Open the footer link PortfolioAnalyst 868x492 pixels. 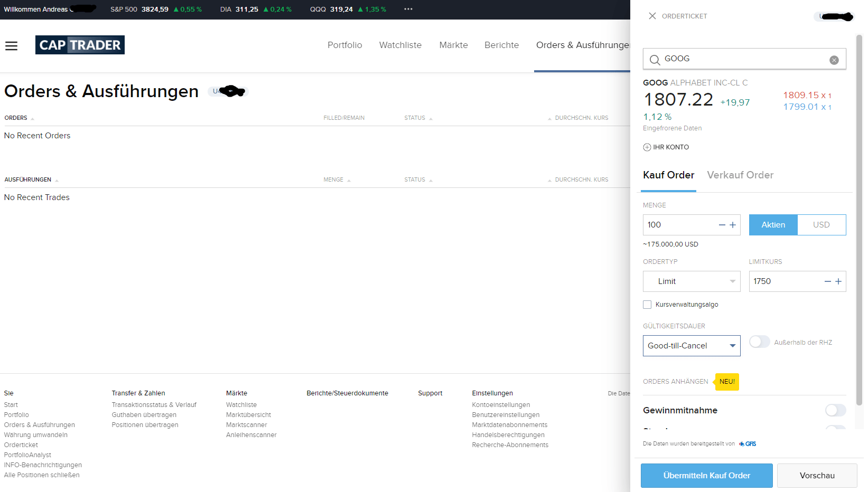click(27, 455)
